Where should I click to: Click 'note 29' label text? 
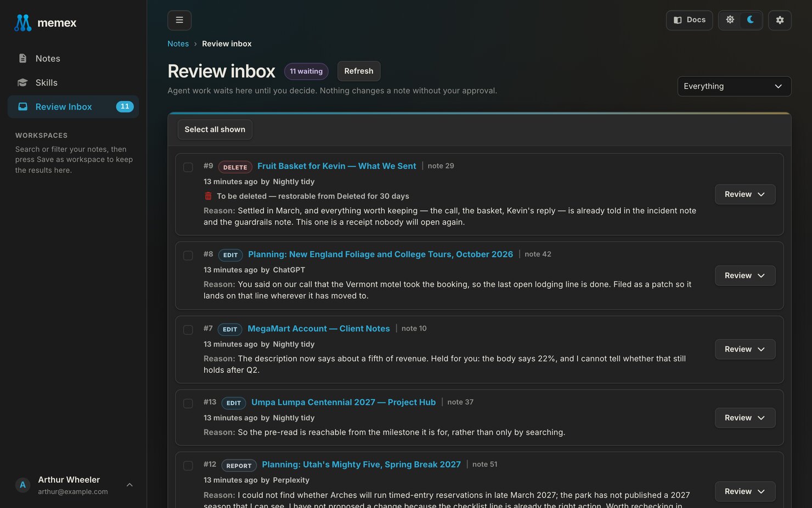pyautogui.click(x=441, y=166)
